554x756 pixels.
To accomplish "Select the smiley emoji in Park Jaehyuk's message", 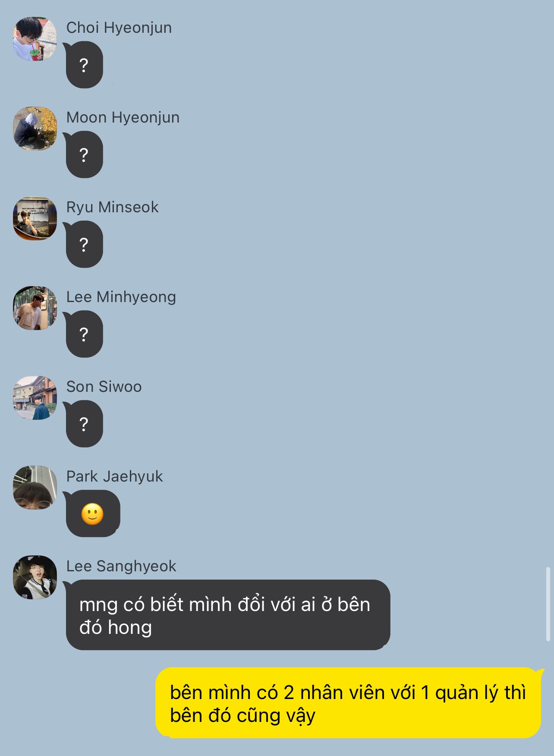I will coord(92,514).
